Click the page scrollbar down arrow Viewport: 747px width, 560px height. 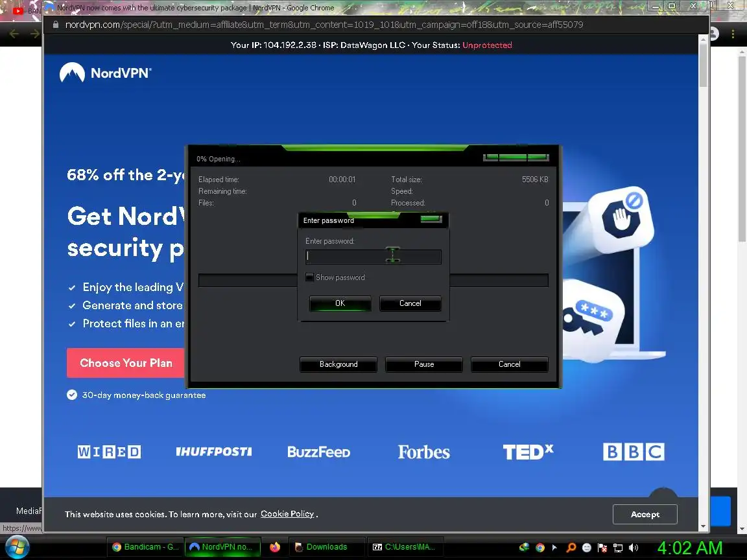pyautogui.click(x=703, y=526)
